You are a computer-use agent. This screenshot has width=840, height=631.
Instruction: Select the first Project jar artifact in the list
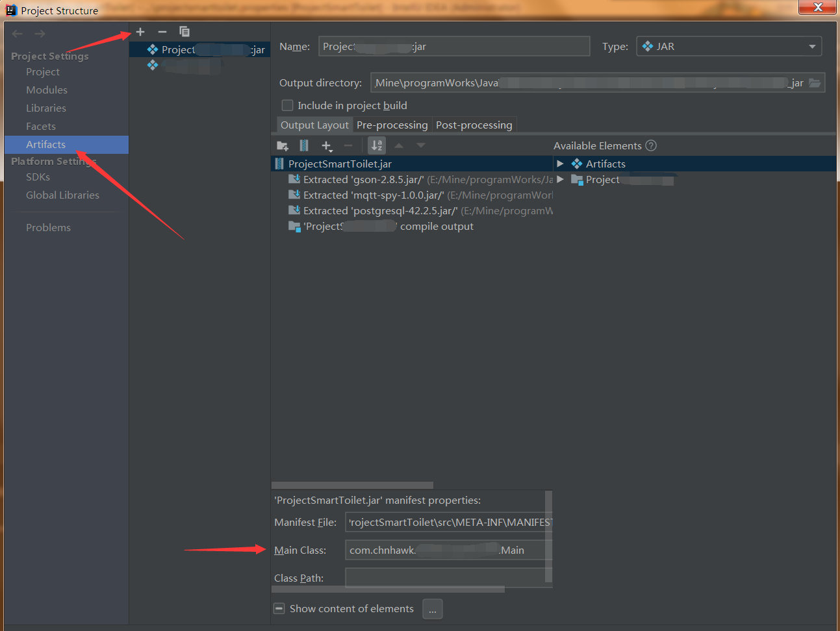coord(199,50)
